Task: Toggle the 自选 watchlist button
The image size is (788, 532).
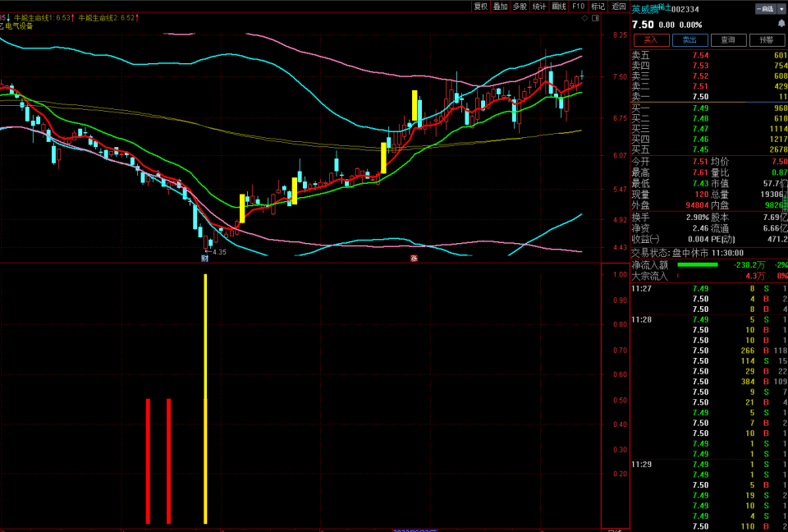Action: [767, 9]
